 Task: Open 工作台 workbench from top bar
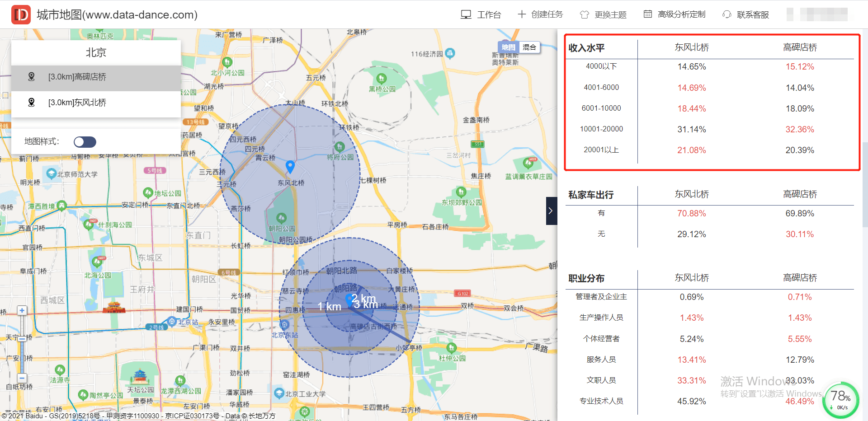pyautogui.click(x=489, y=14)
